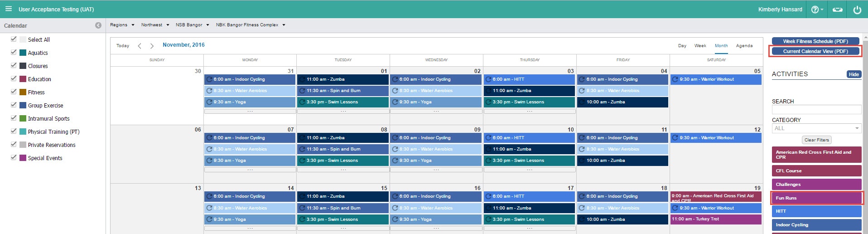The width and height of the screenshot is (868, 234).
Task: Click recurring icon on Nov 05 Warrior Workout
Action: point(675,79)
